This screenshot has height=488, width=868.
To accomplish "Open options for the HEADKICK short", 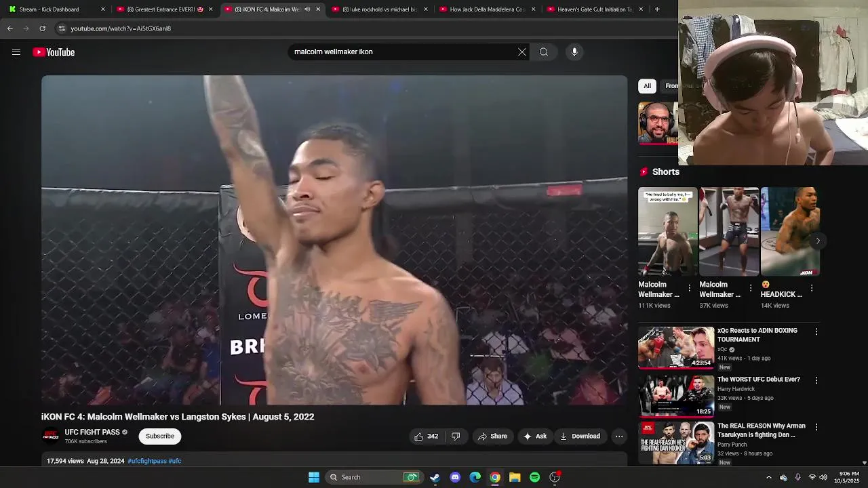I will [x=812, y=288].
